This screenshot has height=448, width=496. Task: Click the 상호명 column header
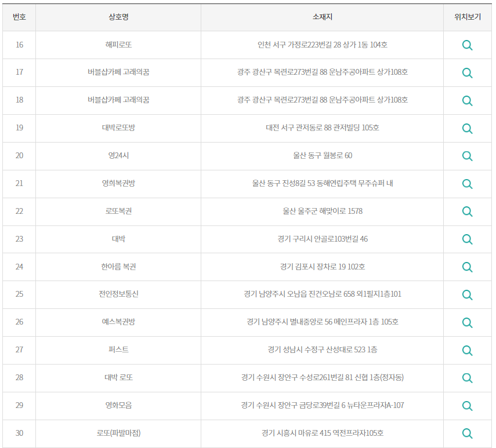[118, 17]
